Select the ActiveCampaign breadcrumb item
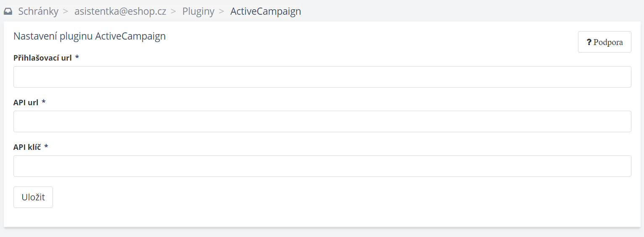The height and width of the screenshot is (237, 644). (266, 11)
